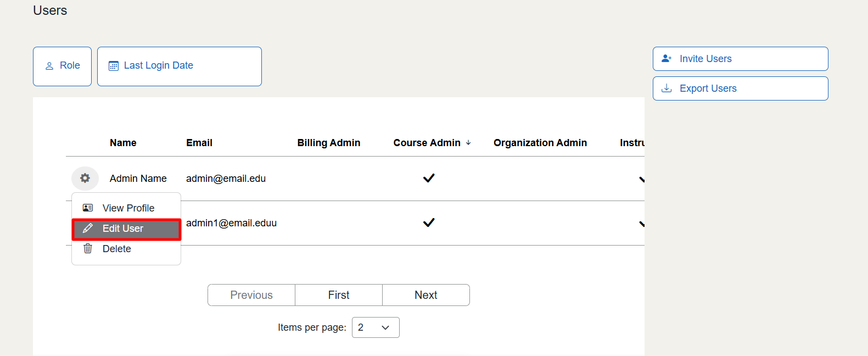Click the Course Admin column header
This screenshot has width=868, height=356.
[427, 143]
